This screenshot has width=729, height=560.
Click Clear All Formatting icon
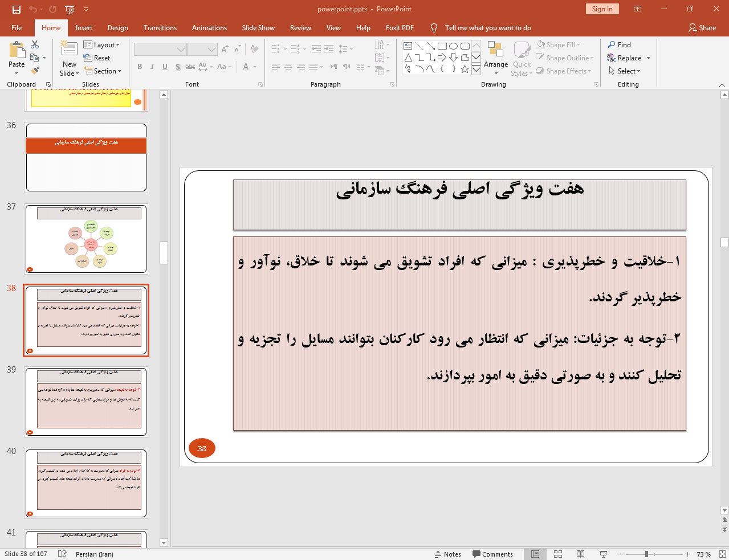point(254,50)
